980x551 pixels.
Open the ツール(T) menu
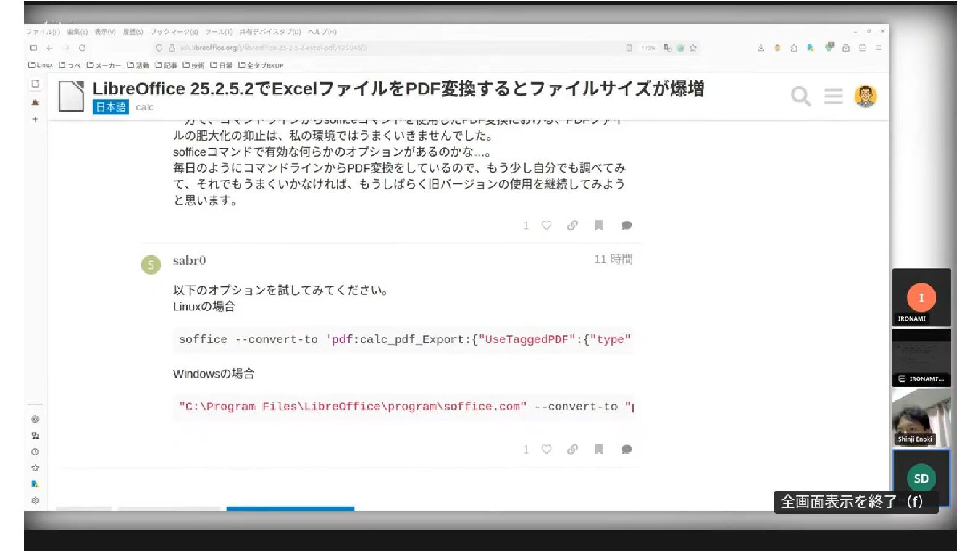219,31
